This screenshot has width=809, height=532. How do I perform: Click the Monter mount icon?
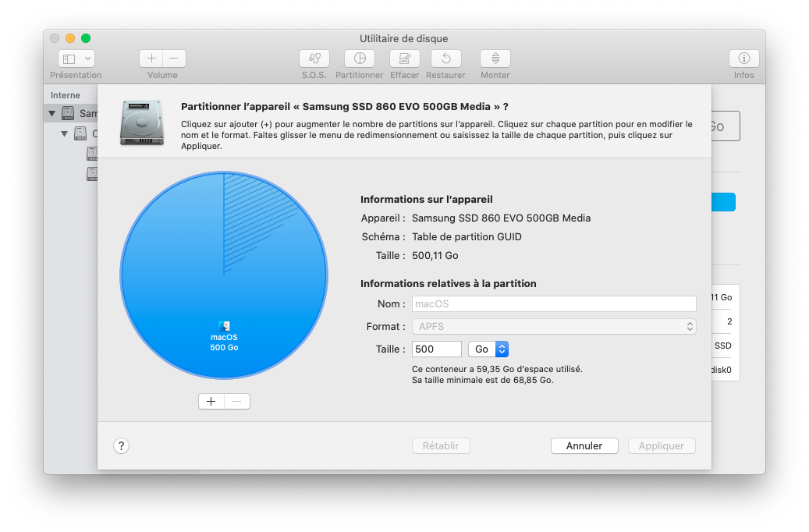pyautogui.click(x=495, y=59)
